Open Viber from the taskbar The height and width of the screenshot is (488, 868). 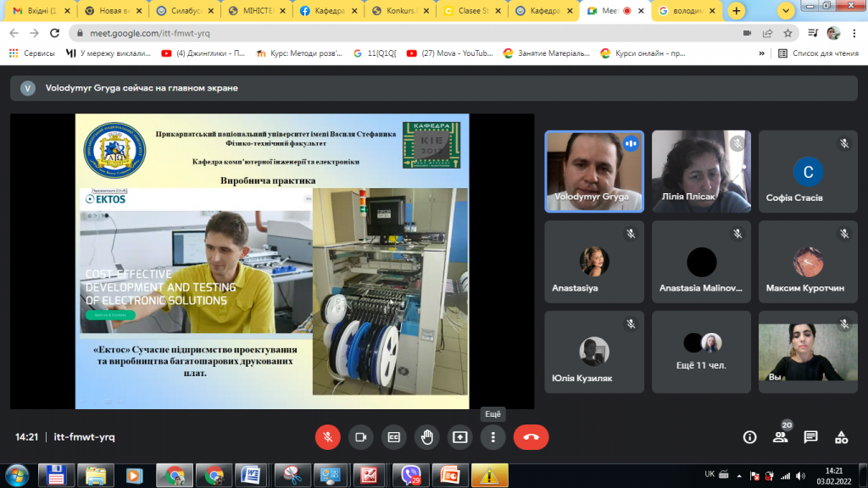pos(410,475)
